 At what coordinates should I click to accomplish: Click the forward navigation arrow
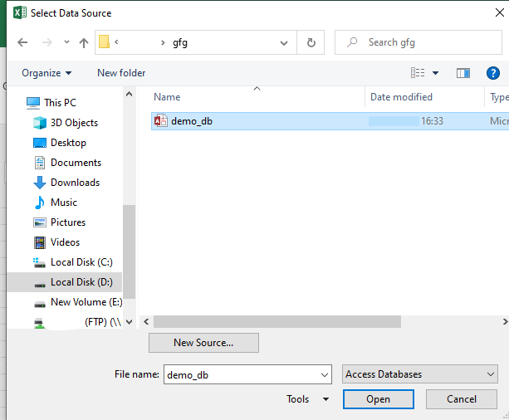(47, 42)
